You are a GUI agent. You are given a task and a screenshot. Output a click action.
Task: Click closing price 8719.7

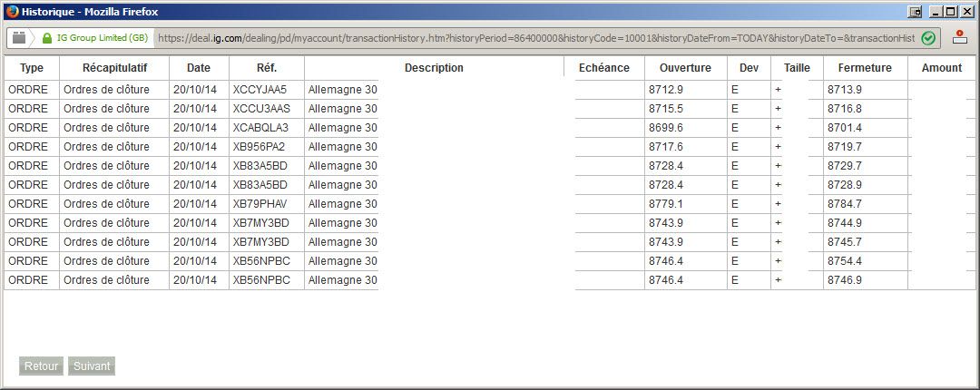coord(845,147)
